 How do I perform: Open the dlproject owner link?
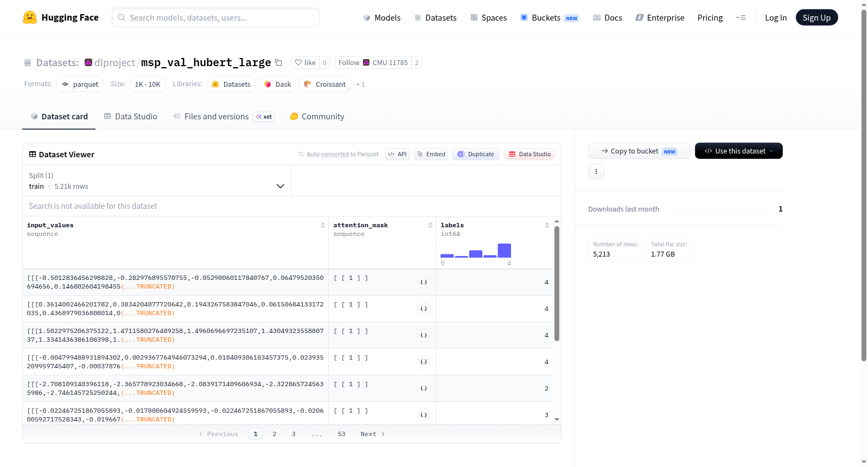click(x=114, y=62)
